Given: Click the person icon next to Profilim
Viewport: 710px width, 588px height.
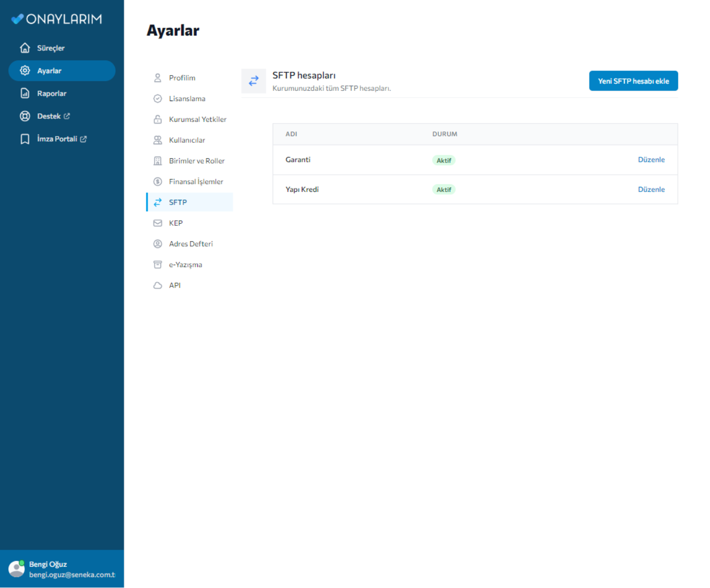Looking at the screenshot, I should [x=157, y=78].
